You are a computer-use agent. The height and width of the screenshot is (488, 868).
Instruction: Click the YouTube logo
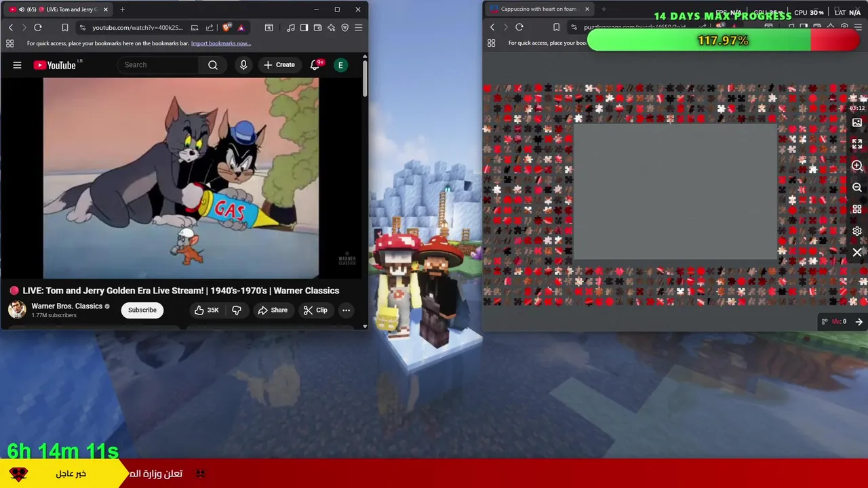pyautogui.click(x=55, y=65)
